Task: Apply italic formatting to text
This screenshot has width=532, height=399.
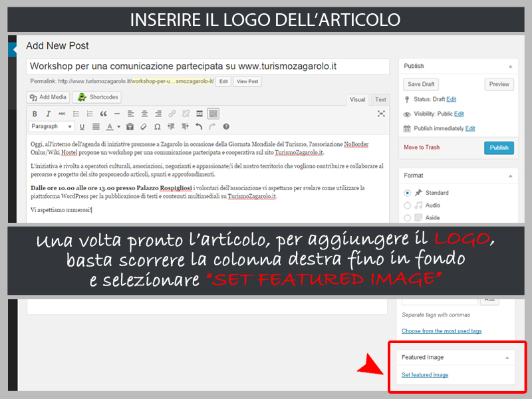Action: [48, 114]
